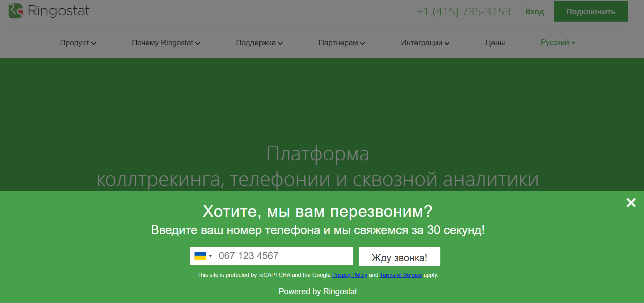Click the Жду звонка! button

pyautogui.click(x=399, y=257)
